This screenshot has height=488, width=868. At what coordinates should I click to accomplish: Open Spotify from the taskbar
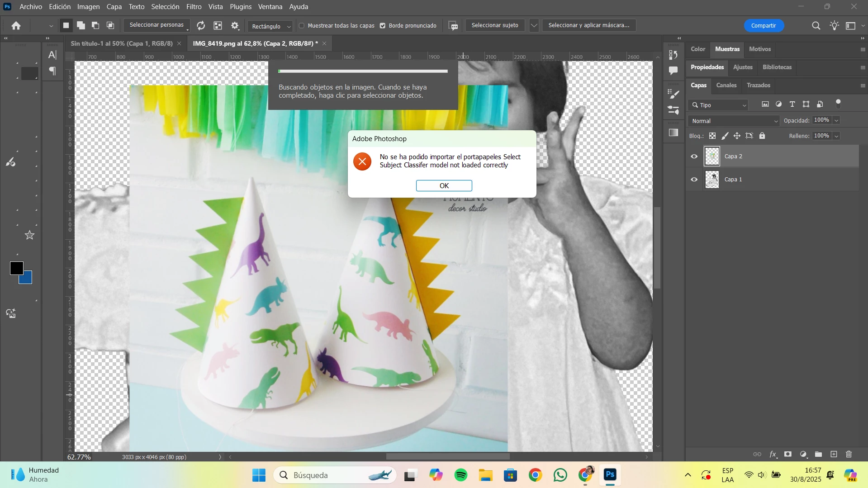(461, 475)
